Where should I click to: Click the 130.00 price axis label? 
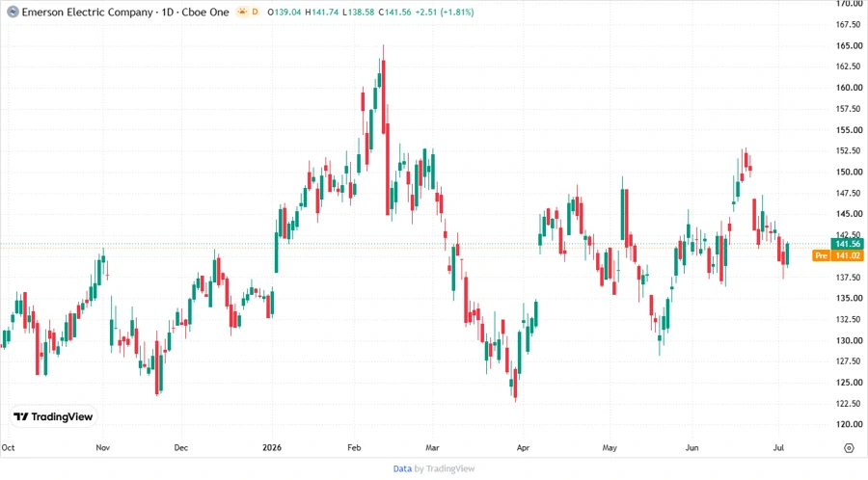pos(849,340)
